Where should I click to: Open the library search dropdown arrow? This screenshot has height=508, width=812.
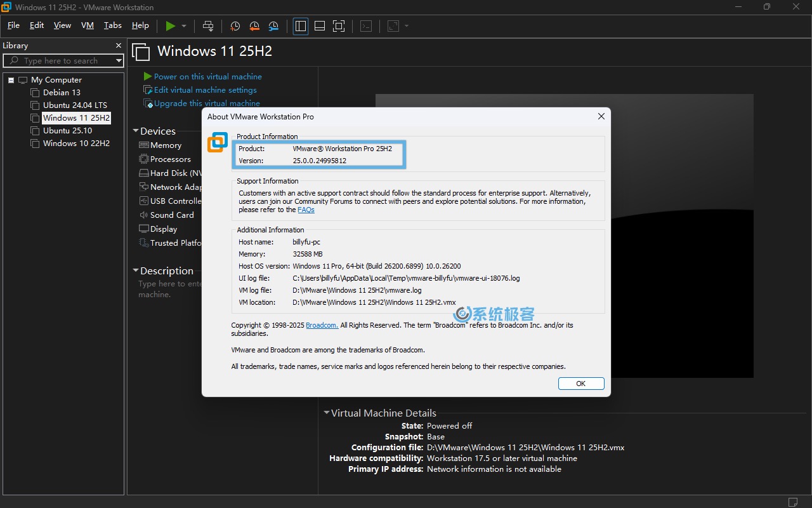pyautogui.click(x=119, y=61)
